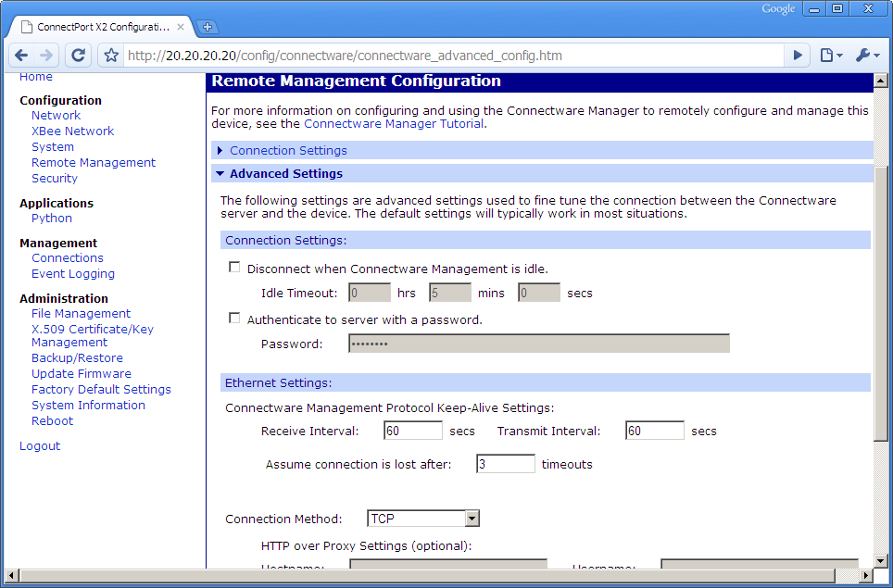The image size is (893, 588).
Task: Click the Receive Interval input field
Action: coord(412,431)
